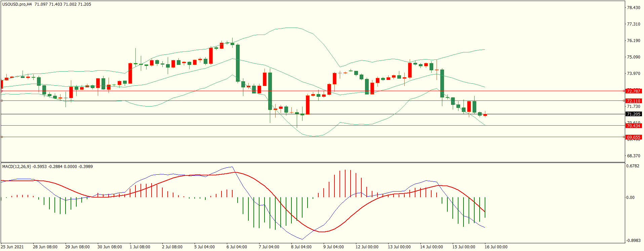Click the 14 Jul 00:00 time label
Viewport: 644px width, 251px height.
[432, 247]
